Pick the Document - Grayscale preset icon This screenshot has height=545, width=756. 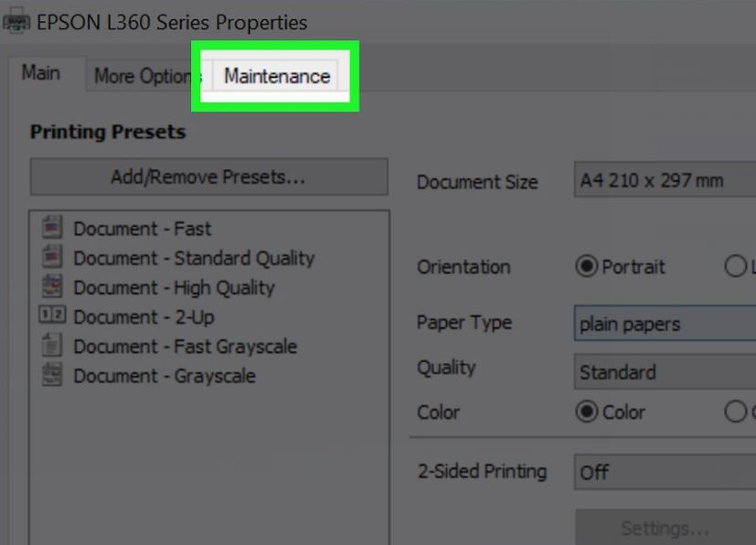(51, 375)
